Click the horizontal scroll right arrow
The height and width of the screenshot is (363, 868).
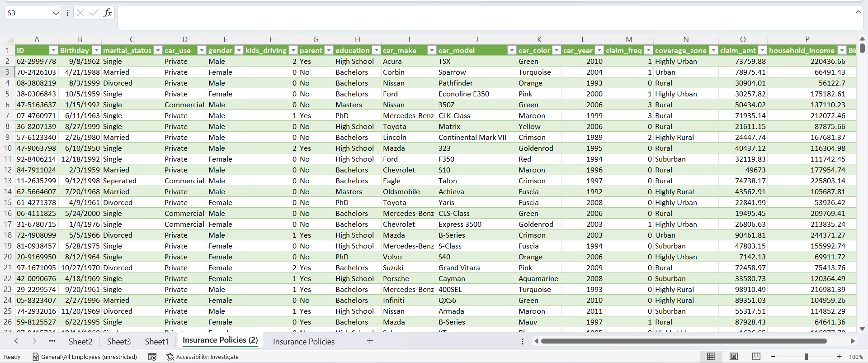(x=853, y=341)
